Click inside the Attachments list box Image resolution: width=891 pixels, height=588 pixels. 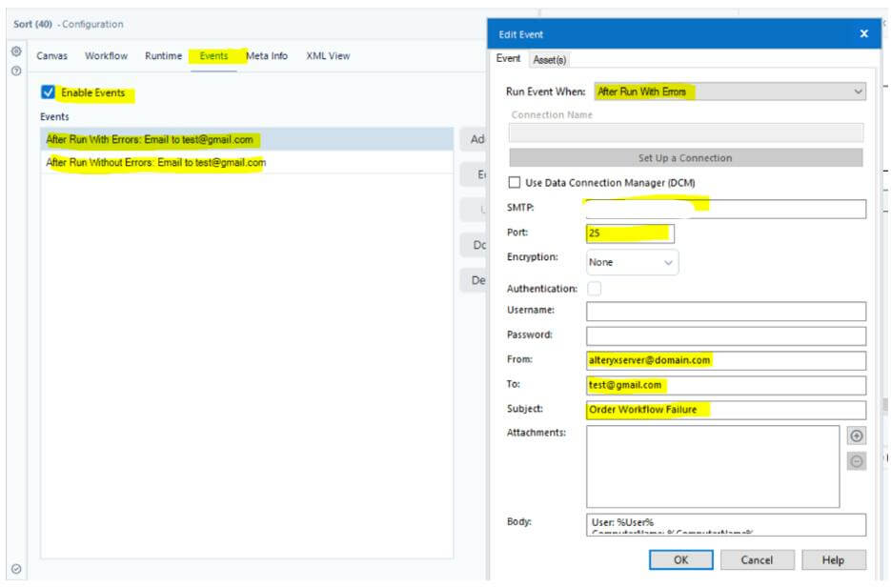(713, 466)
